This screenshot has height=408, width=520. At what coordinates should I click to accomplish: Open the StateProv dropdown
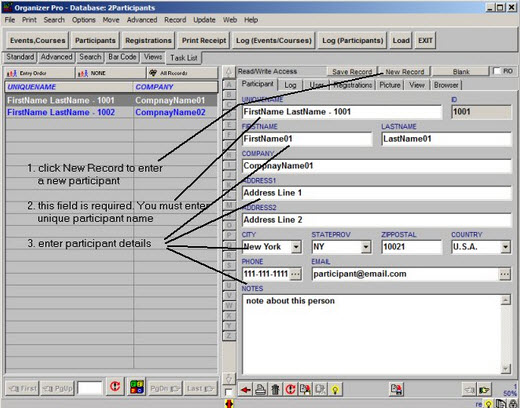click(366, 247)
